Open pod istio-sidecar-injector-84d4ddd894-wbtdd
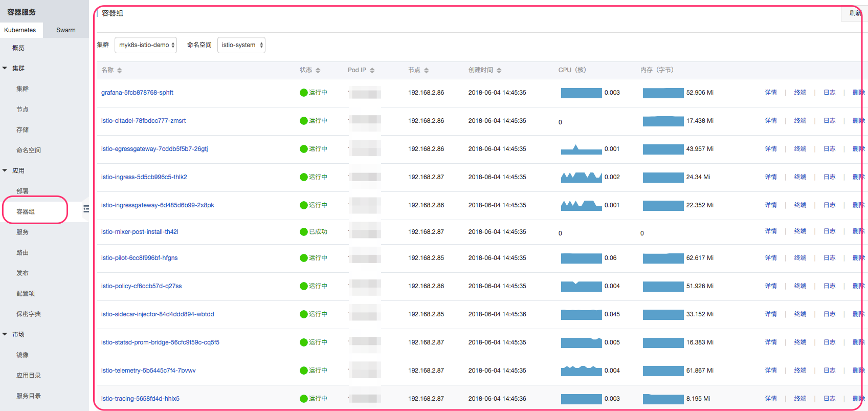Image resolution: width=868 pixels, height=411 pixels. pos(158,314)
